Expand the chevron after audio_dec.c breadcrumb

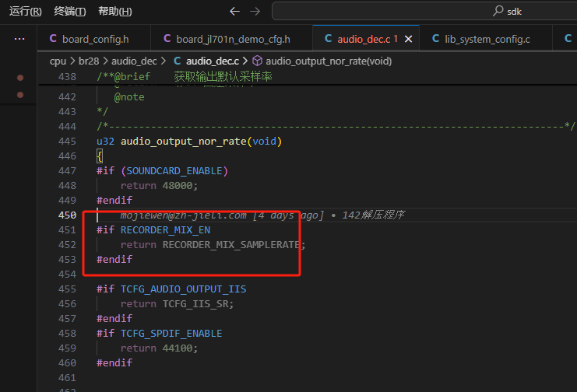[245, 61]
